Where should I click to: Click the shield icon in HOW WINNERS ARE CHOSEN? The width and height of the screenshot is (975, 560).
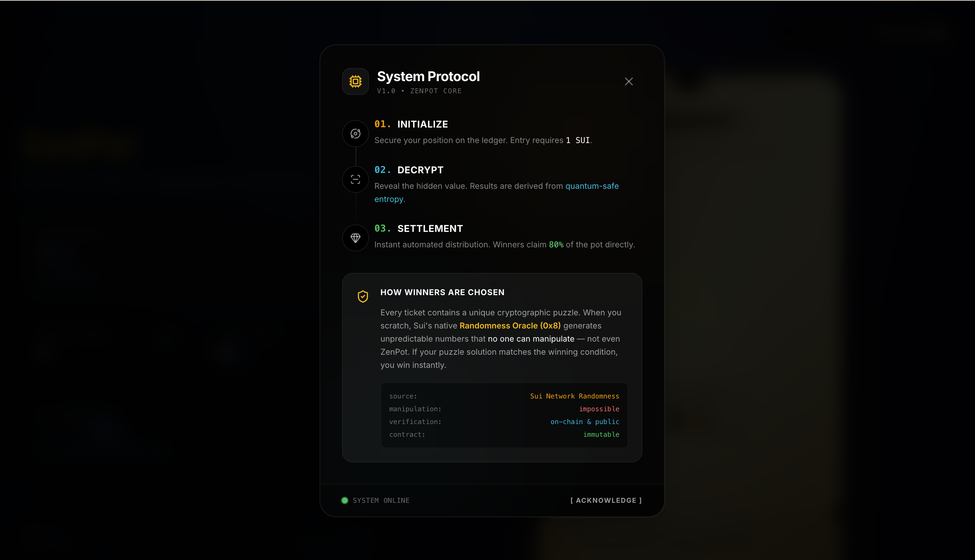point(362,296)
